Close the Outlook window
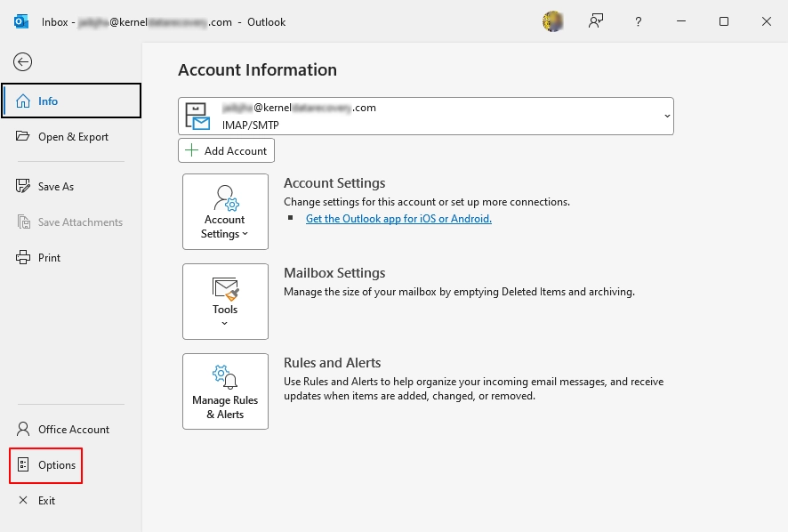Screen dimensions: 788x532 767,21
